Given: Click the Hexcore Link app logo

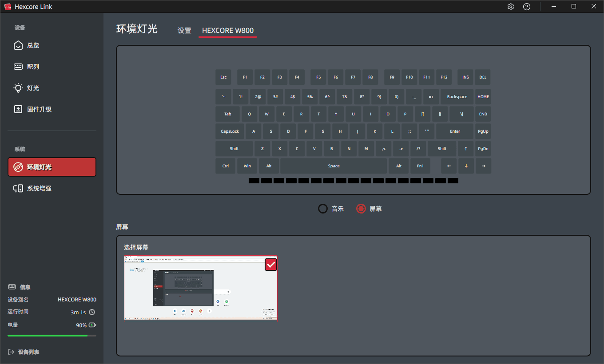Looking at the screenshot, I should click(7, 7).
